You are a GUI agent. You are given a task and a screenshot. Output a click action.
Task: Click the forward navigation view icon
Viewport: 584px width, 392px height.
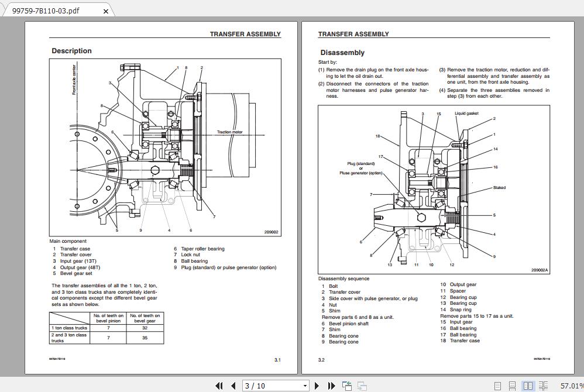(x=362, y=385)
